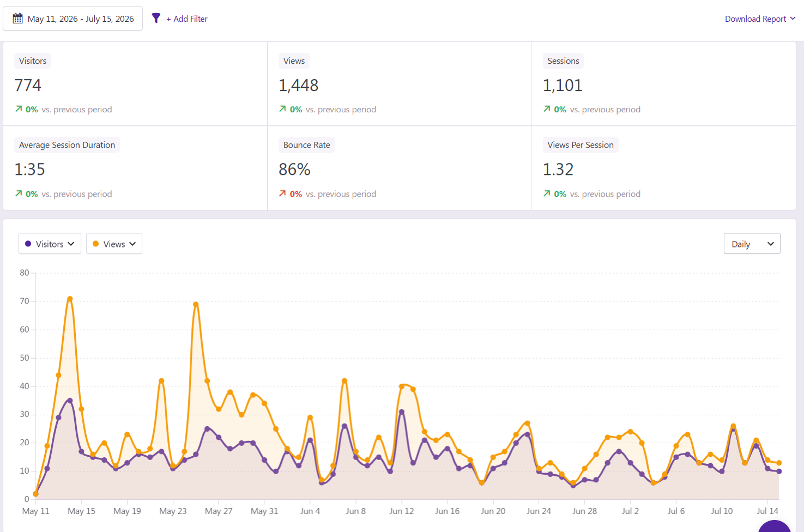The width and height of the screenshot is (804, 532).
Task: Click the May 27 x-axis label
Action: [219, 511]
